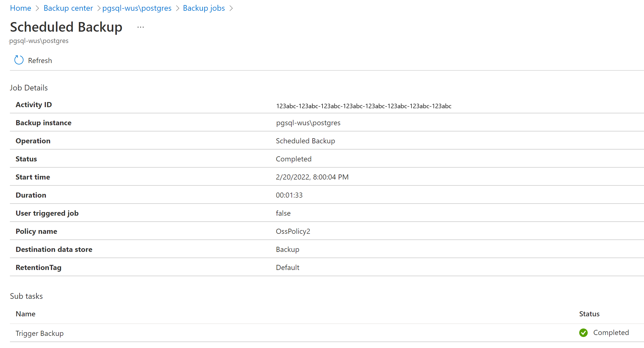The height and width of the screenshot is (348, 644).
Task: Click the Duration value 00:01:33
Action: 289,195
